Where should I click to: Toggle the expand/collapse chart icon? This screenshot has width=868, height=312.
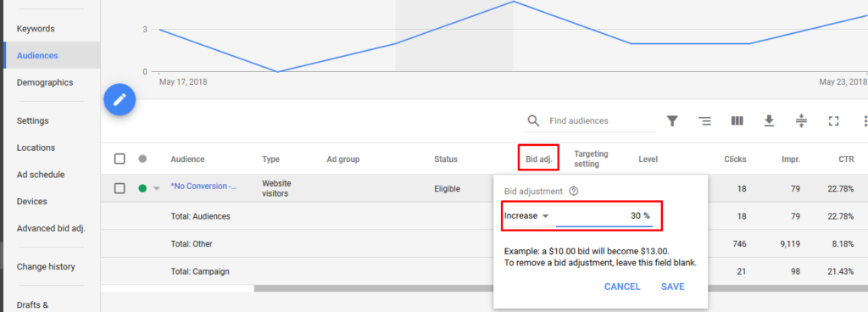click(x=801, y=121)
